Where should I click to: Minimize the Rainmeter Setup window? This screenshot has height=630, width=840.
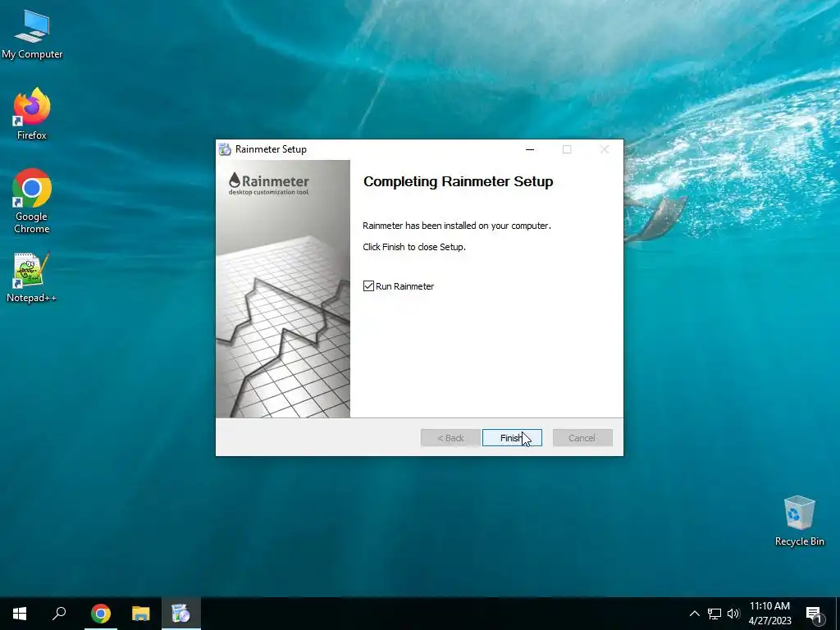530,149
